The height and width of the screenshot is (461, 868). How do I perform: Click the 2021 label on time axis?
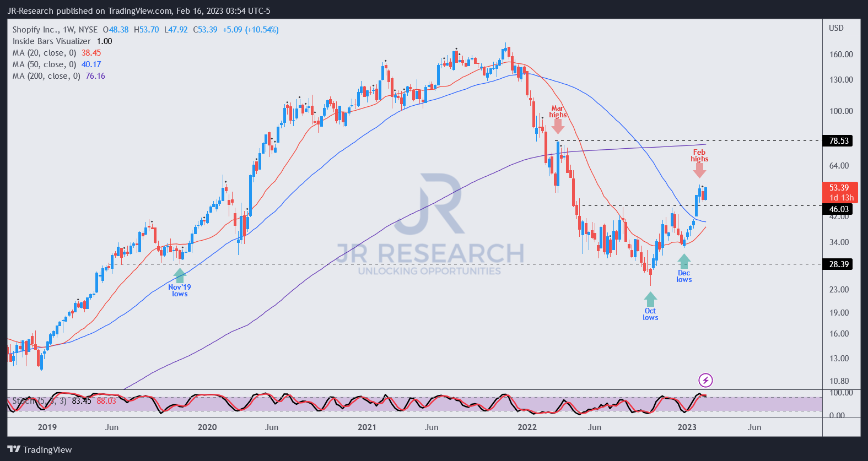coord(367,427)
